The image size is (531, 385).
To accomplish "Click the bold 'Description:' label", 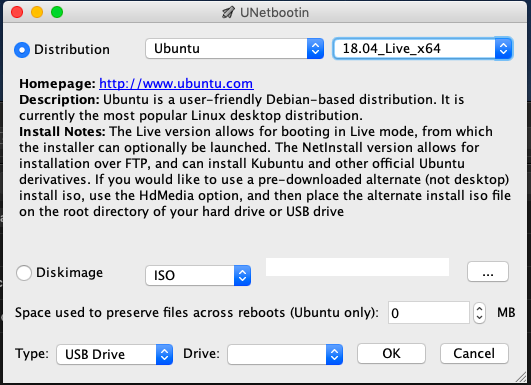I will [x=59, y=100].
